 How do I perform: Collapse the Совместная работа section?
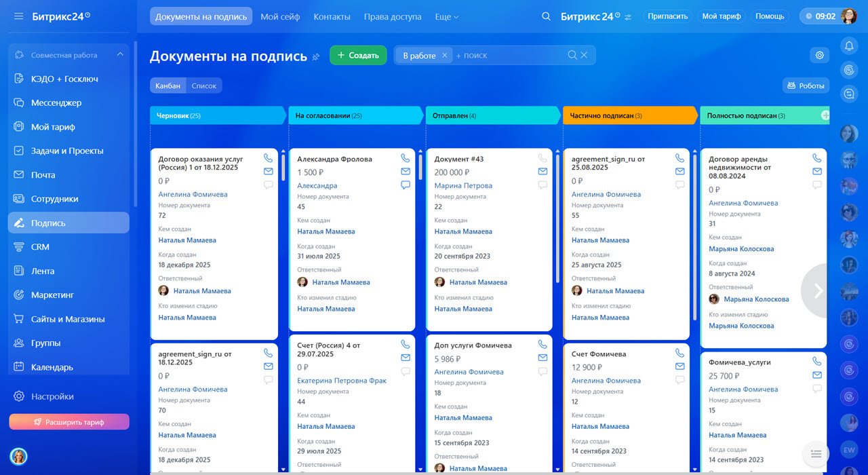[x=120, y=55]
